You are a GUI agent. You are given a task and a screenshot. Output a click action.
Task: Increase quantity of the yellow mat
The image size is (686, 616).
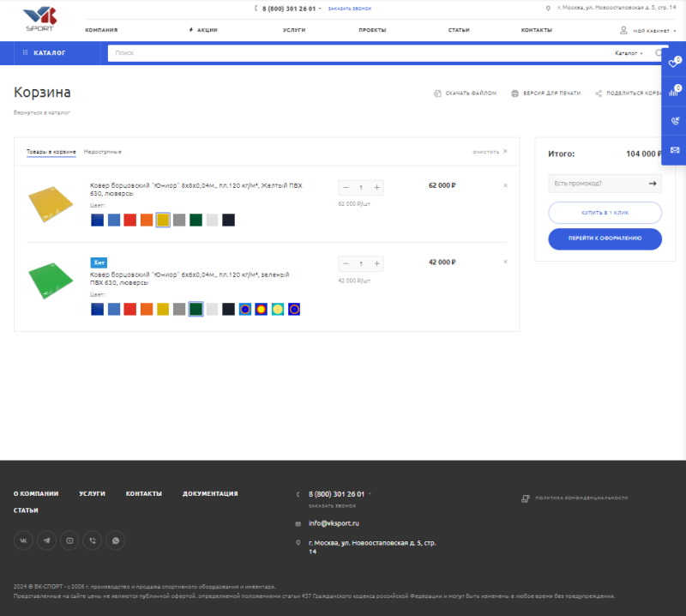tap(377, 187)
